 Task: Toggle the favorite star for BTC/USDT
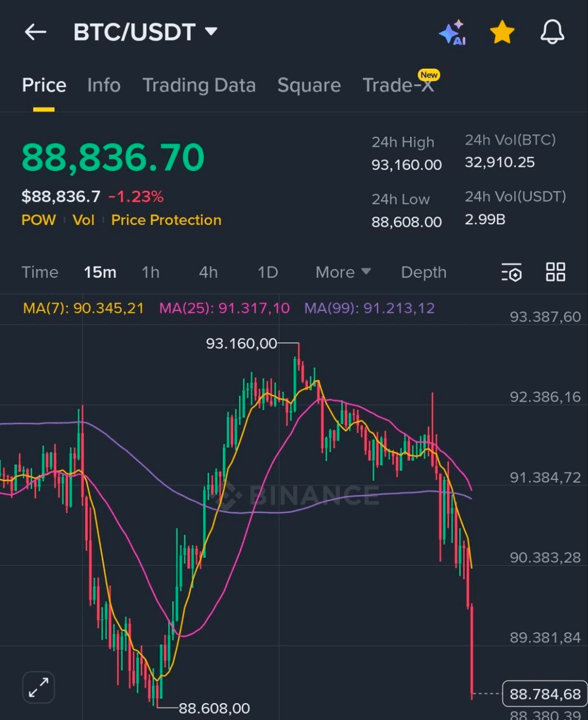pyautogui.click(x=502, y=33)
